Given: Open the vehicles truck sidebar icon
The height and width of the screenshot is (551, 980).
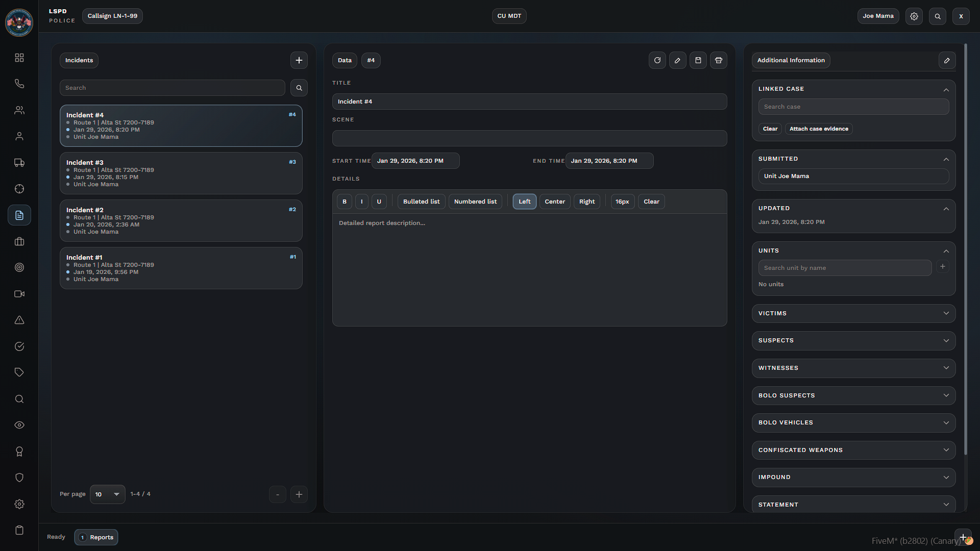Looking at the screenshot, I should (x=19, y=163).
